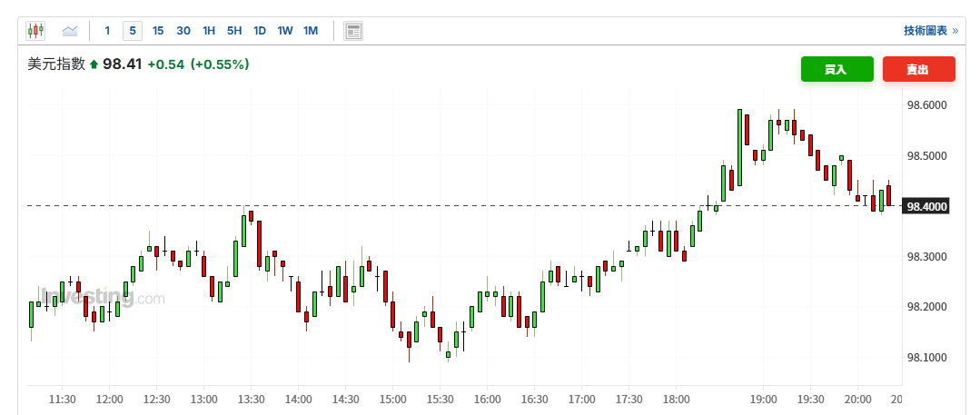The image size is (980, 415).
Task: Click the 17:30 time axis label
Action: (629, 400)
